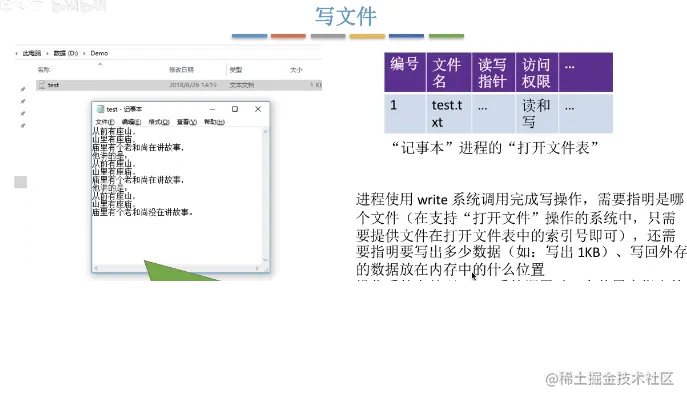Sort by the 类型 column header
Viewport: 687px width, 400px height.
[236, 70]
